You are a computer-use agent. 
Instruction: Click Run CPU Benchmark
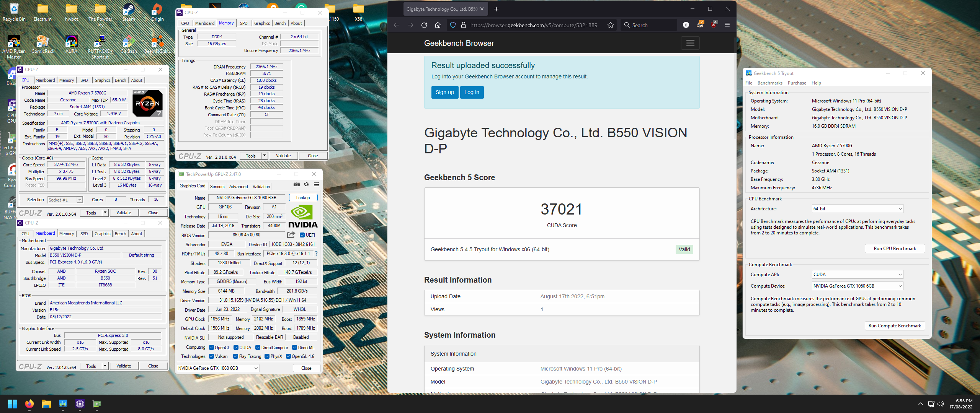point(895,249)
